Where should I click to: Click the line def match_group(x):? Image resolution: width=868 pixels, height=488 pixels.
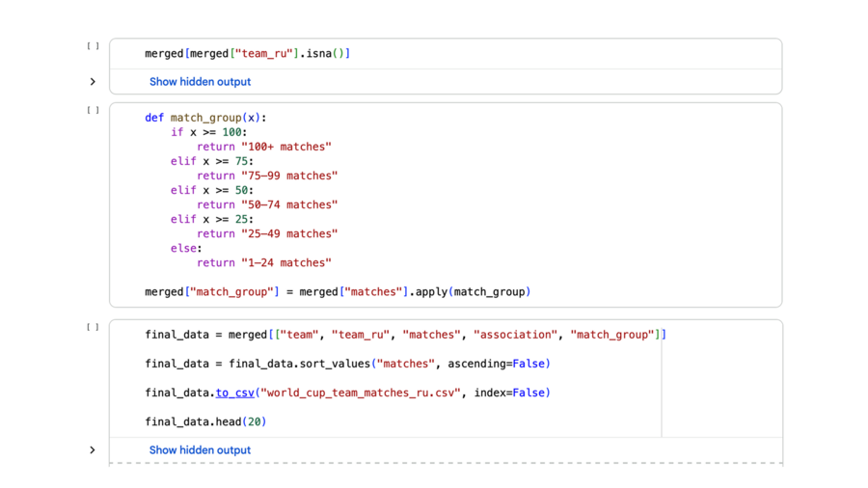pos(205,118)
